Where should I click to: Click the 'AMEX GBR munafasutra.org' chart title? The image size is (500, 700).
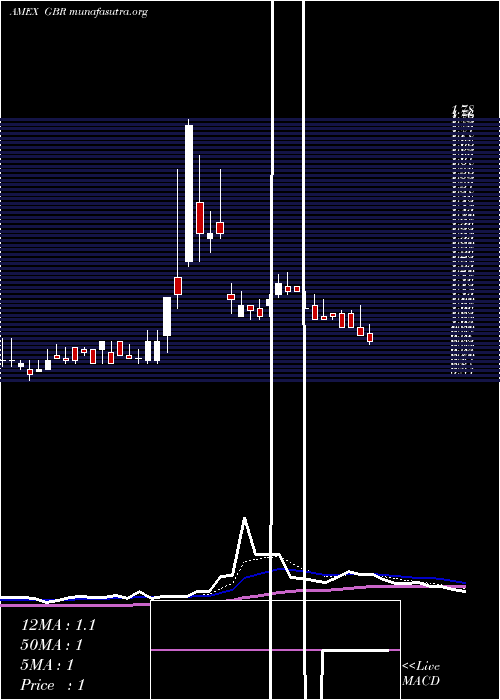click(79, 12)
